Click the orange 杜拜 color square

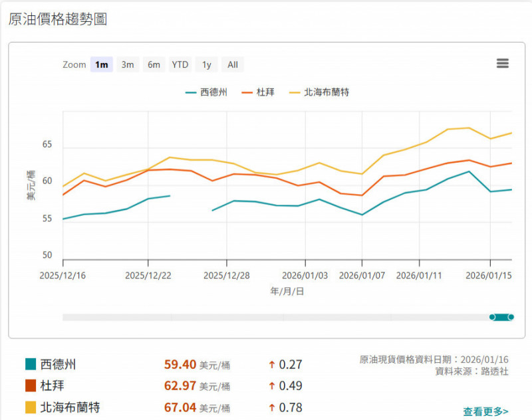31,385
